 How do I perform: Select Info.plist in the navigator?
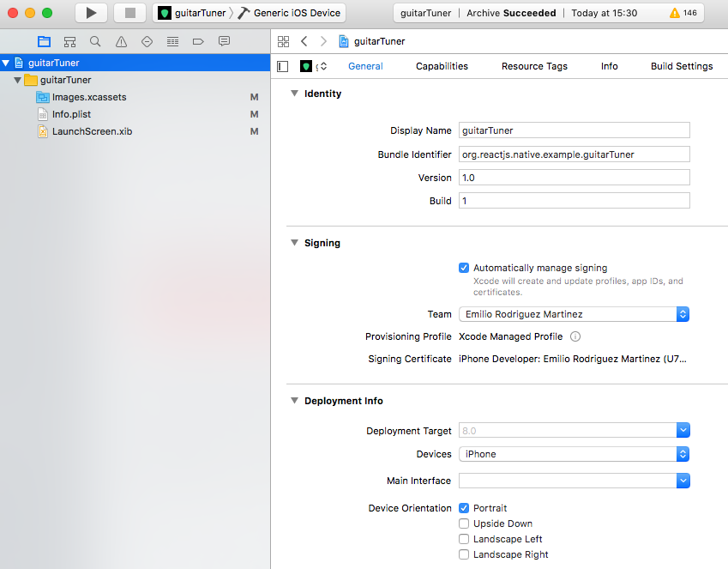click(135, 114)
